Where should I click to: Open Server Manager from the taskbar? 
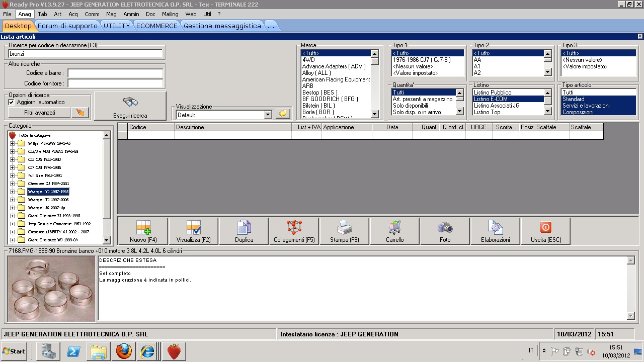pos(48,351)
